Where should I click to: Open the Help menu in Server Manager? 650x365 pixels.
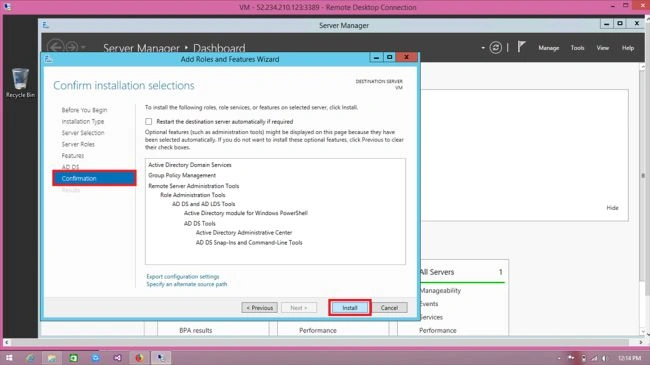pyautogui.click(x=628, y=48)
